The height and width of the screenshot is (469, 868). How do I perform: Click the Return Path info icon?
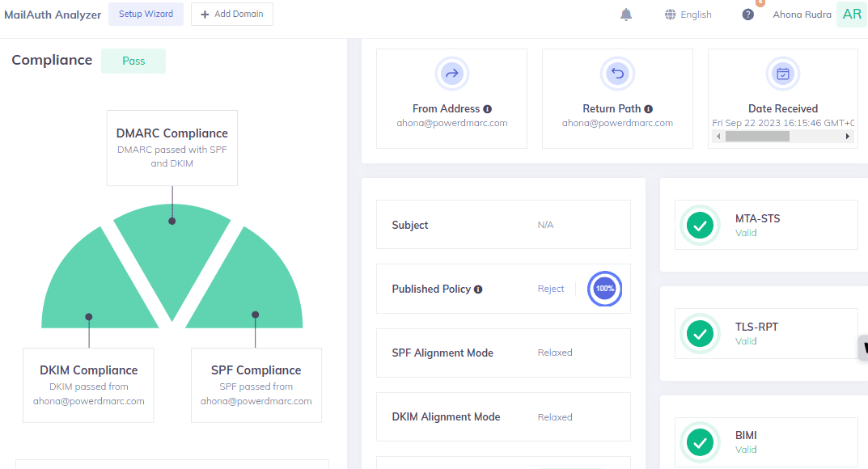[649, 109]
